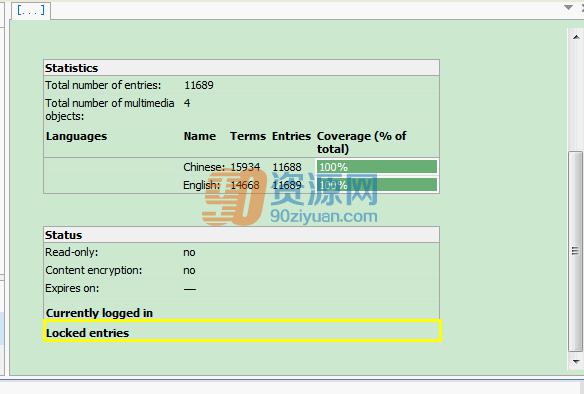Click the 'Total number of entries:' label

click(103, 85)
